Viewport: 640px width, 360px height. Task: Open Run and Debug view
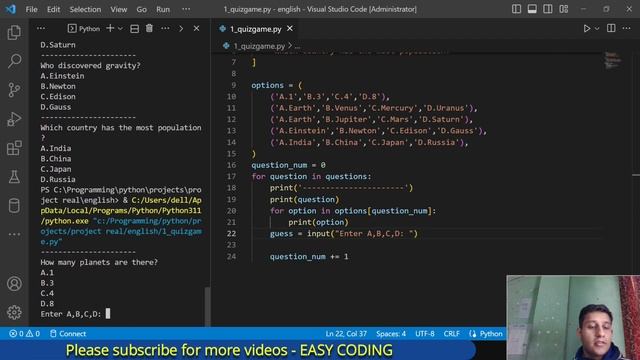pos(14,119)
